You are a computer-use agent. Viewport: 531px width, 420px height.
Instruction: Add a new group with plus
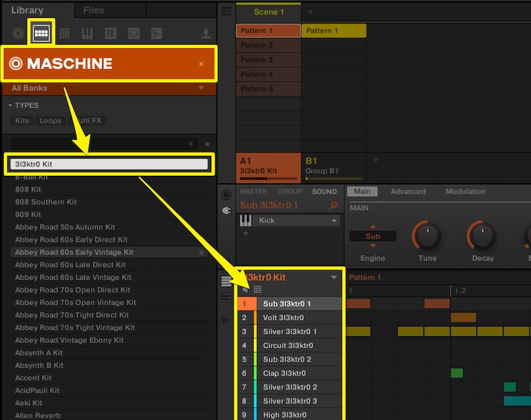tap(376, 160)
